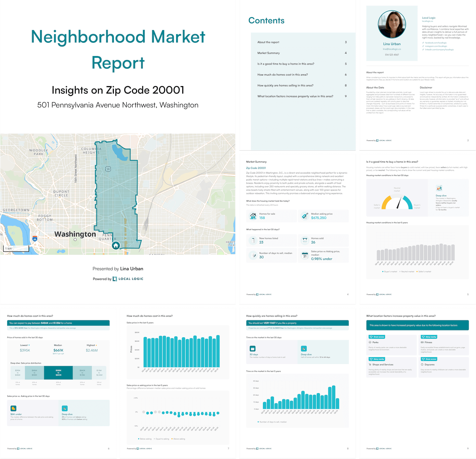Click the Route 29 shield on the map
The height and width of the screenshot is (459, 476).
coord(108,169)
